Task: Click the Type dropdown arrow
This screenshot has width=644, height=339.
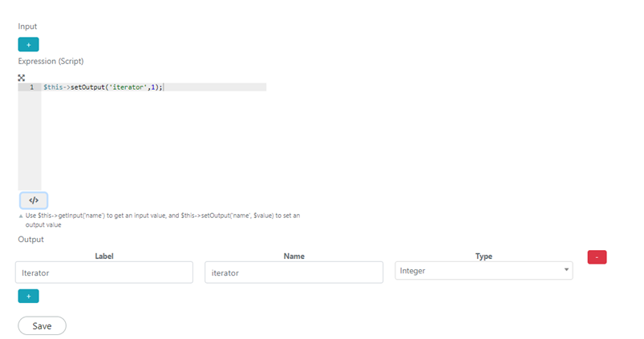Action: (x=566, y=269)
